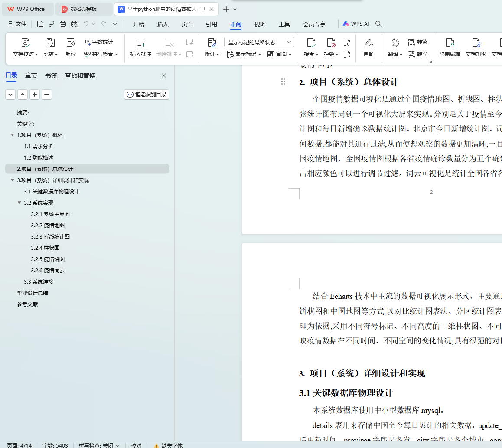Click 页面: 4/14 in status bar
502x448 pixels.
[19, 445]
